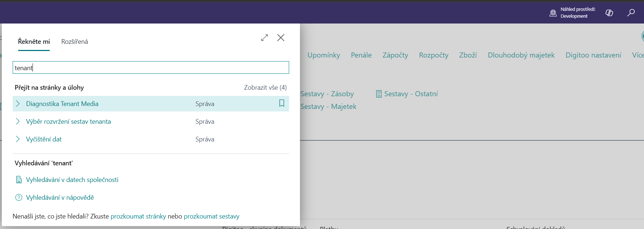This screenshot has height=229, width=644.
Task: Click the help search question mark icon
Action: pos(19,198)
